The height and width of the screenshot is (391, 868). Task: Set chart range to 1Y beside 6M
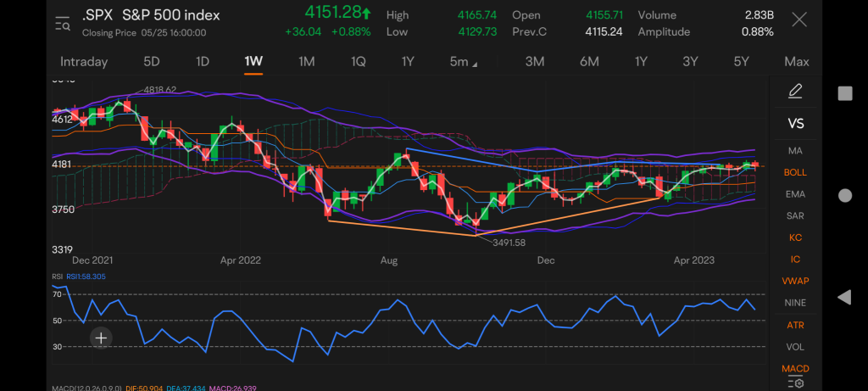point(641,61)
